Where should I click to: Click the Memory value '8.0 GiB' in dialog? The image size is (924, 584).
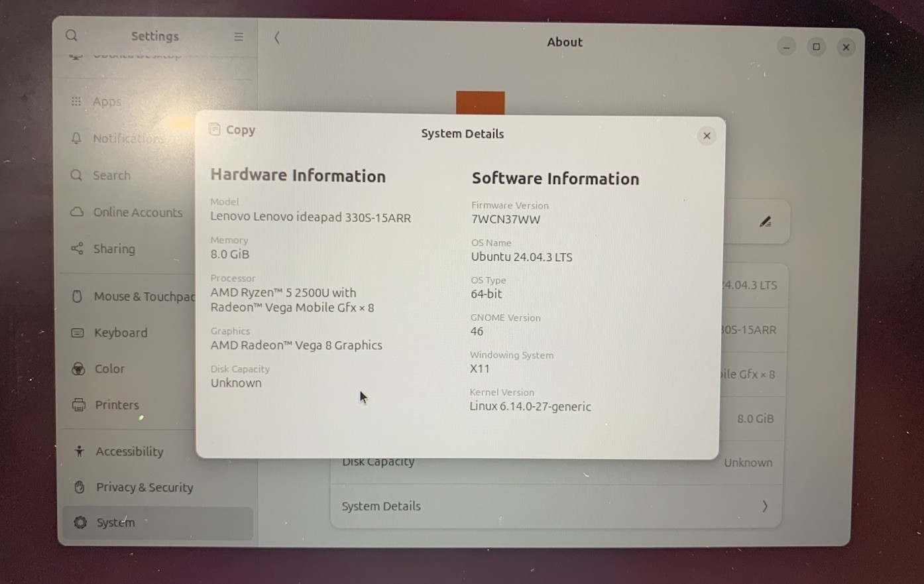tap(230, 254)
